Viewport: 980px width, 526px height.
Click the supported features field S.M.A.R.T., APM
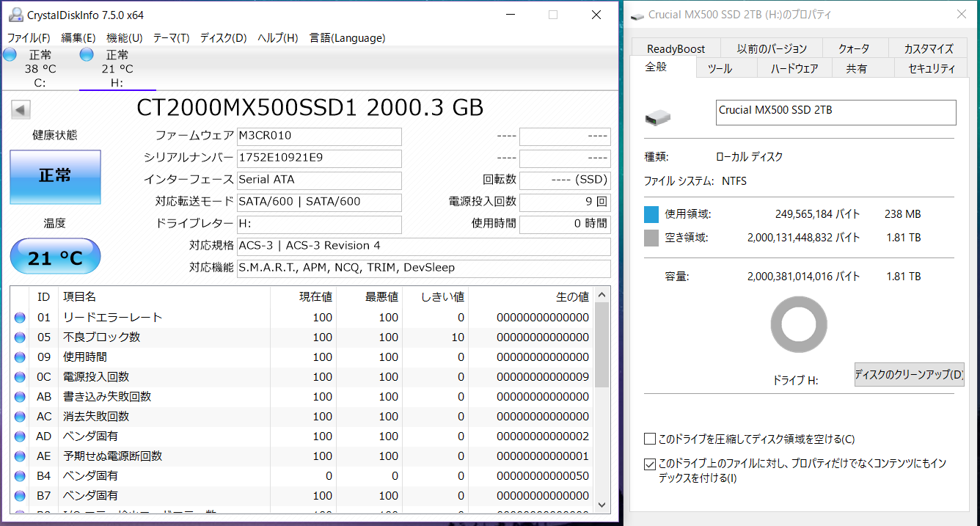pyautogui.click(x=423, y=269)
